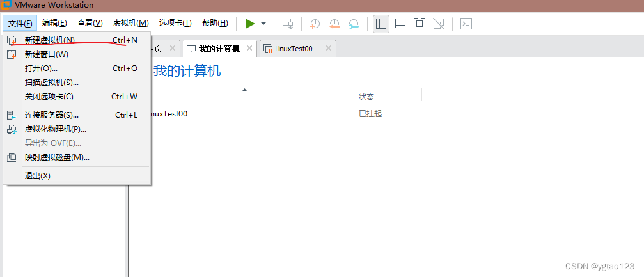Open the 选项卡(T) menu
This screenshot has height=277, width=644.
tap(175, 23)
